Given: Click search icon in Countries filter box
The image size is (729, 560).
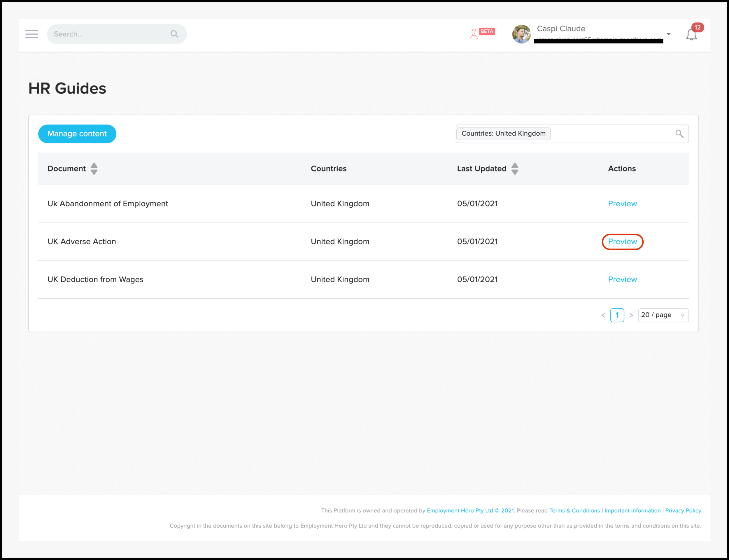Looking at the screenshot, I should [x=679, y=134].
